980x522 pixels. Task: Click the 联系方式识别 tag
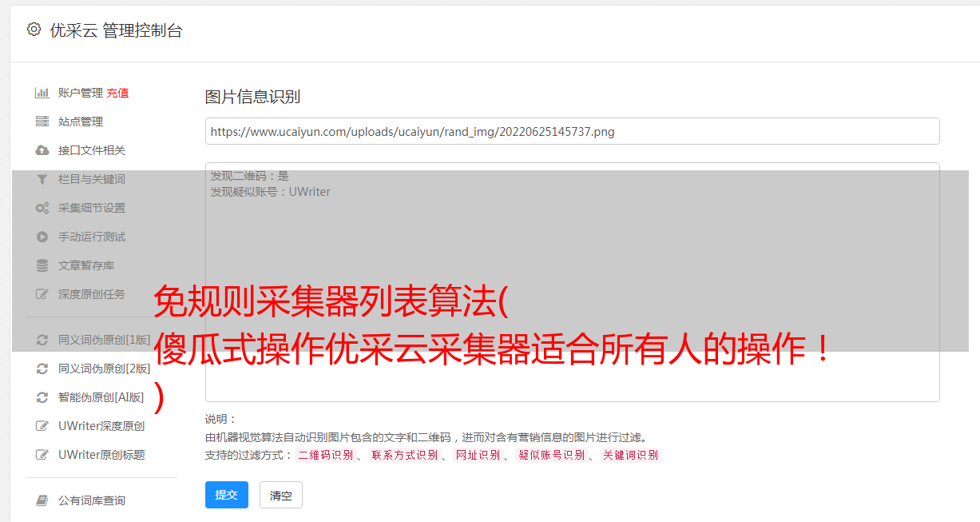pos(404,455)
